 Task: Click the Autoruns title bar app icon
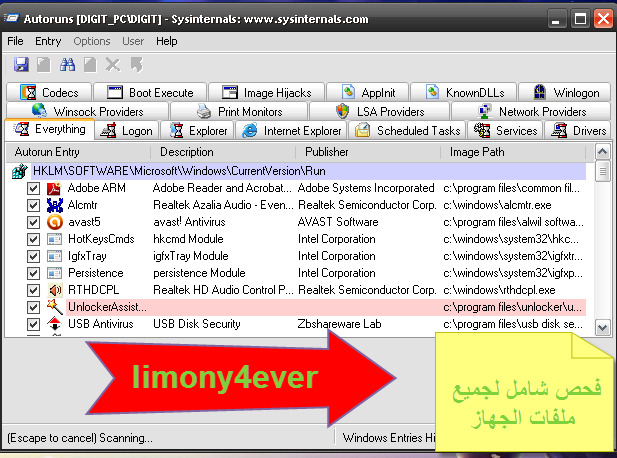(x=12, y=18)
